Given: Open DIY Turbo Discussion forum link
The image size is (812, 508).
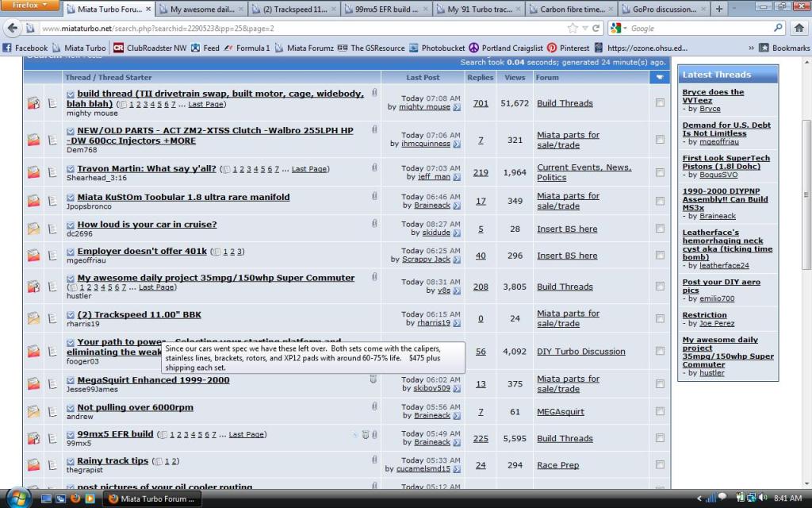Looking at the screenshot, I should (x=581, y=351).
